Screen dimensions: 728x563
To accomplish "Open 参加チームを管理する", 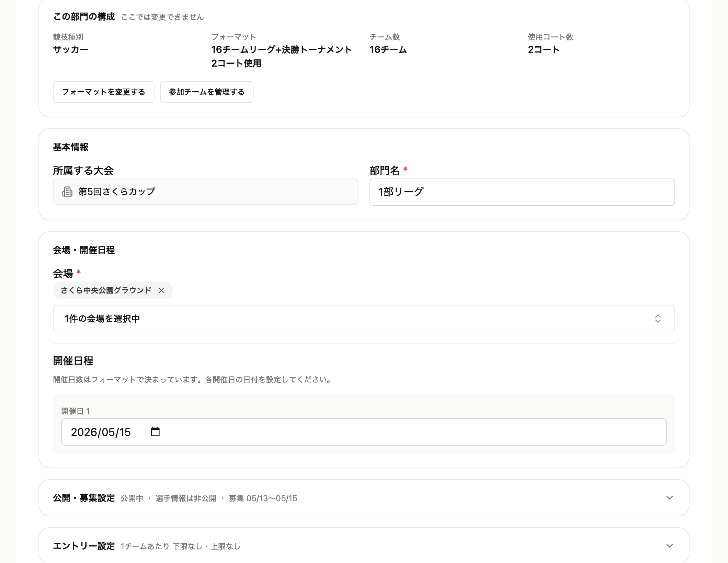I will pos(207,92).
